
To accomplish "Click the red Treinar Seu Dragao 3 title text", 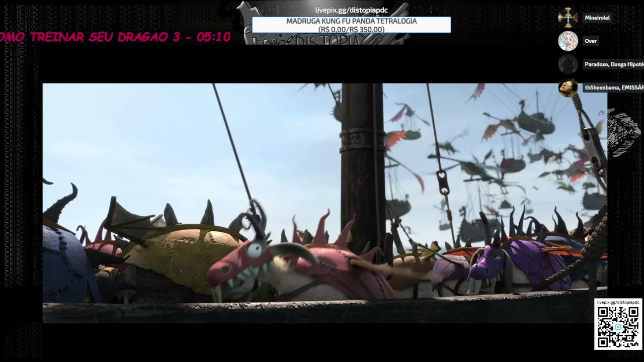I will [x=115, y=37].
